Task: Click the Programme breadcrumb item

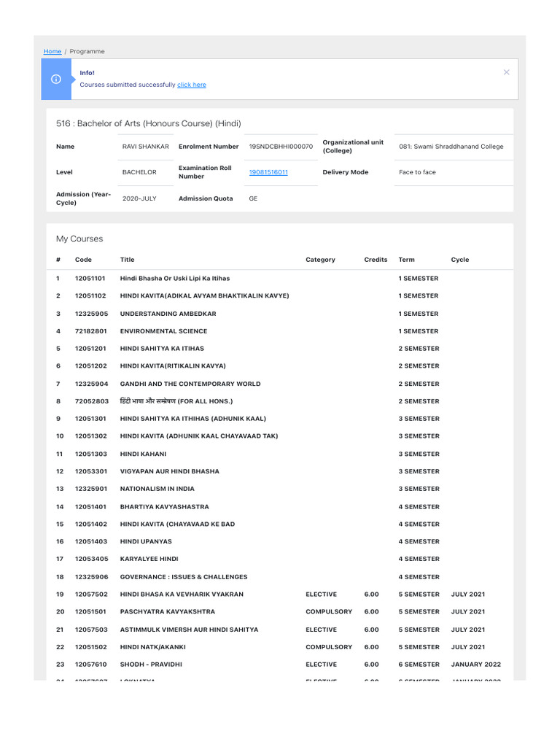Action: click(x=87, y=52)
